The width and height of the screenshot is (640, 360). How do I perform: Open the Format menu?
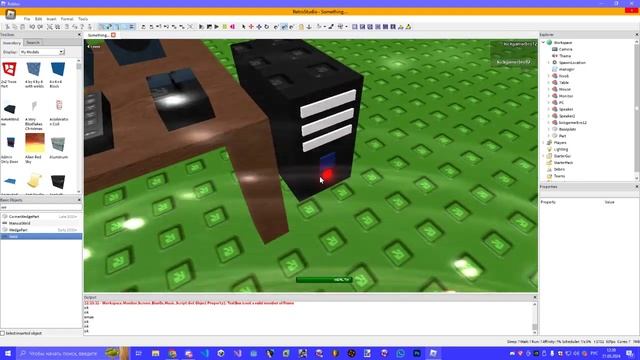click(67, 19)
